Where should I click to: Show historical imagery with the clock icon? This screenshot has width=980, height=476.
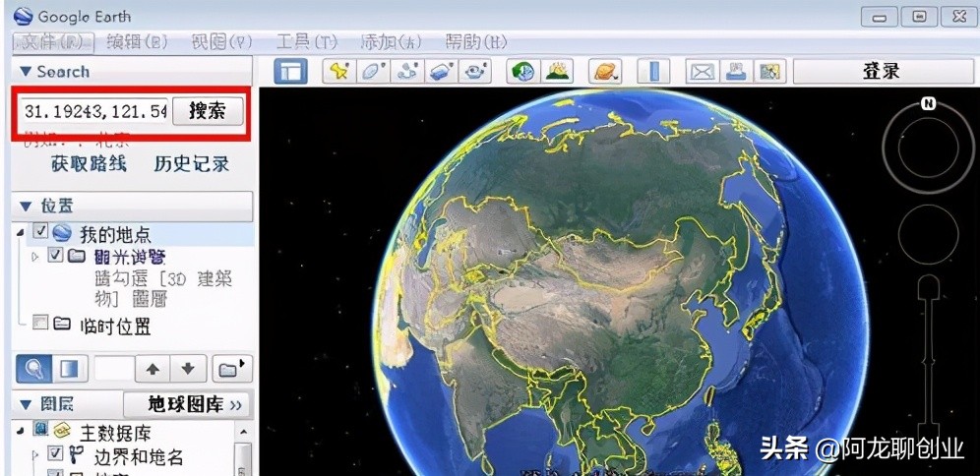tap(522, 71)
